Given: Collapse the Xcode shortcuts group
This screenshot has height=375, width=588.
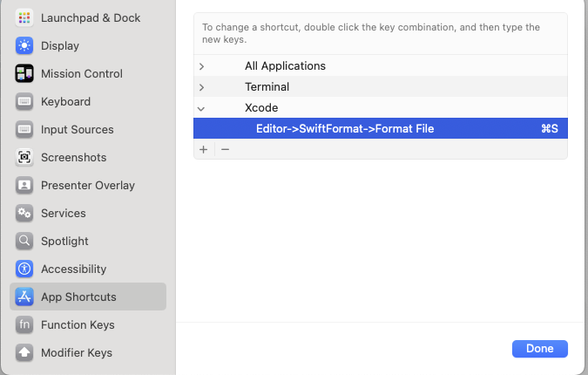Looking at the screenshot, I should pyautogui.click(x=201, y=109).
